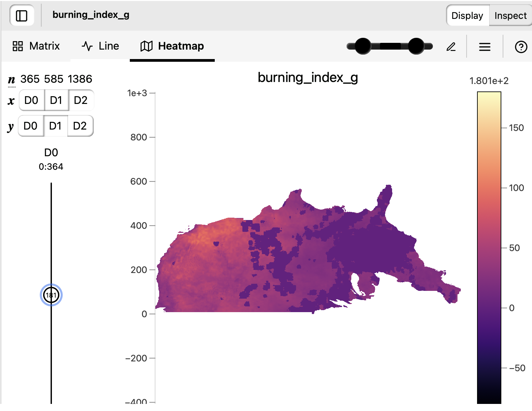Click the D0 slider thumb at 181
This screenshot has width=532, height=411.
51,295
